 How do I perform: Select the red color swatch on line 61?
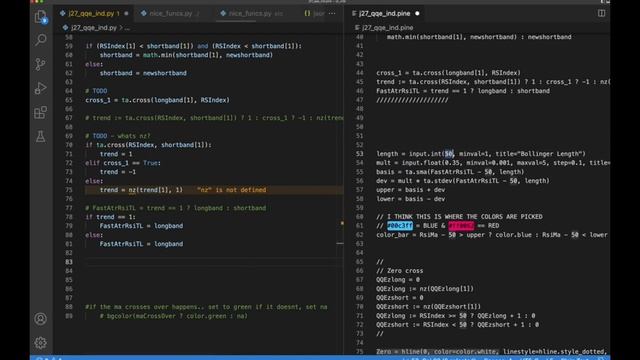[461, 226]
